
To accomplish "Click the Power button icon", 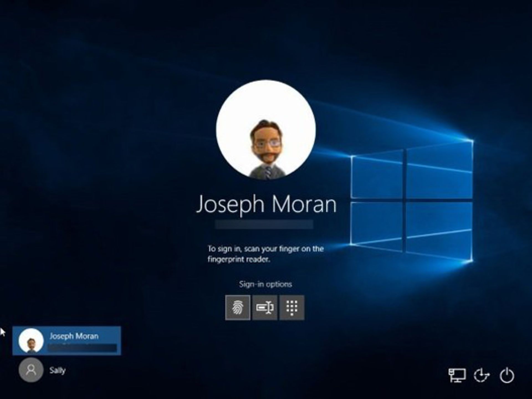I will click(507, 375).
